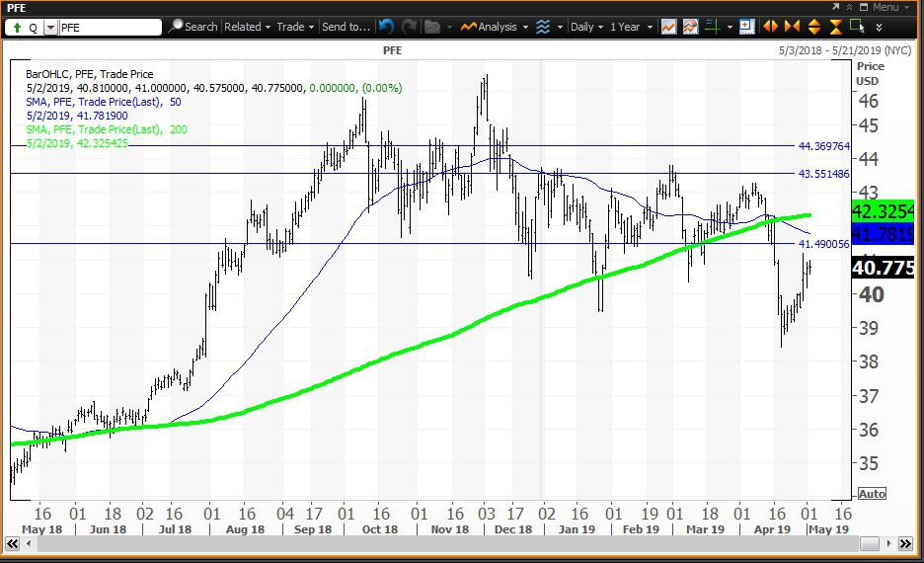Open the Menu dropdown in title bar
This screenshot has height=563, width=924.
click(890, 7)
